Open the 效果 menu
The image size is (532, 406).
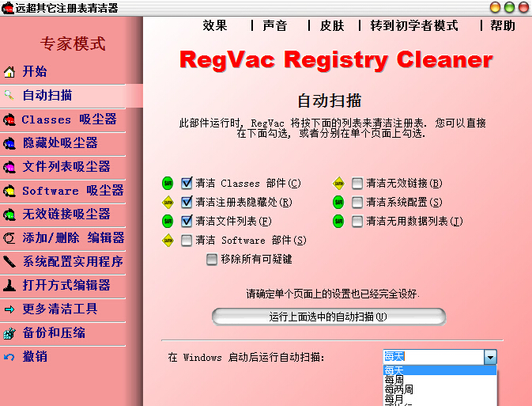[x=215, y=25]
